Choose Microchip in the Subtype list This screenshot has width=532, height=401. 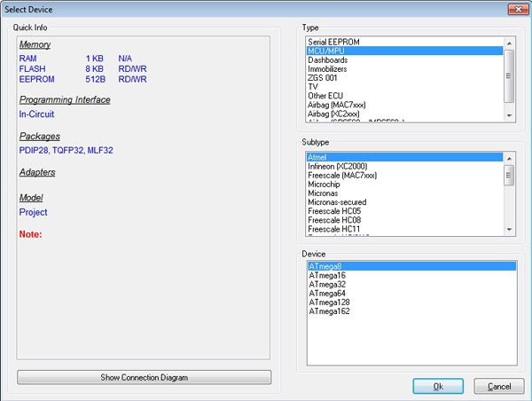[x=325, y=184]
